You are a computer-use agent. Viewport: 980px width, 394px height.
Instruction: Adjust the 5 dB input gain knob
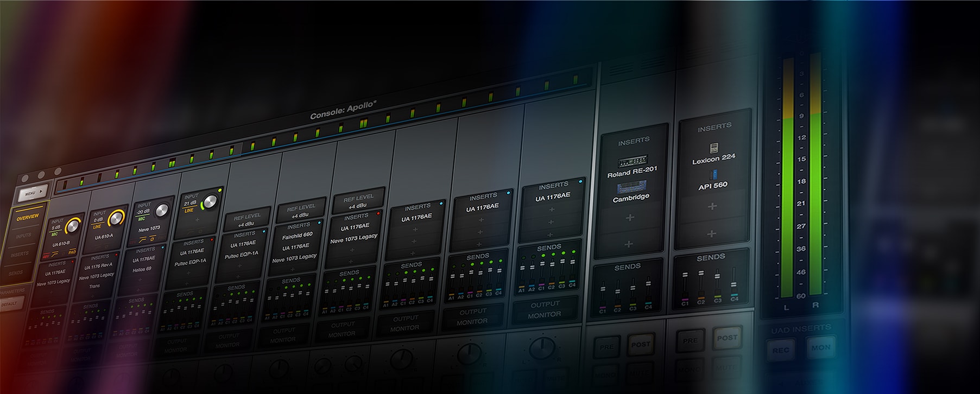[x=73, y=226]
